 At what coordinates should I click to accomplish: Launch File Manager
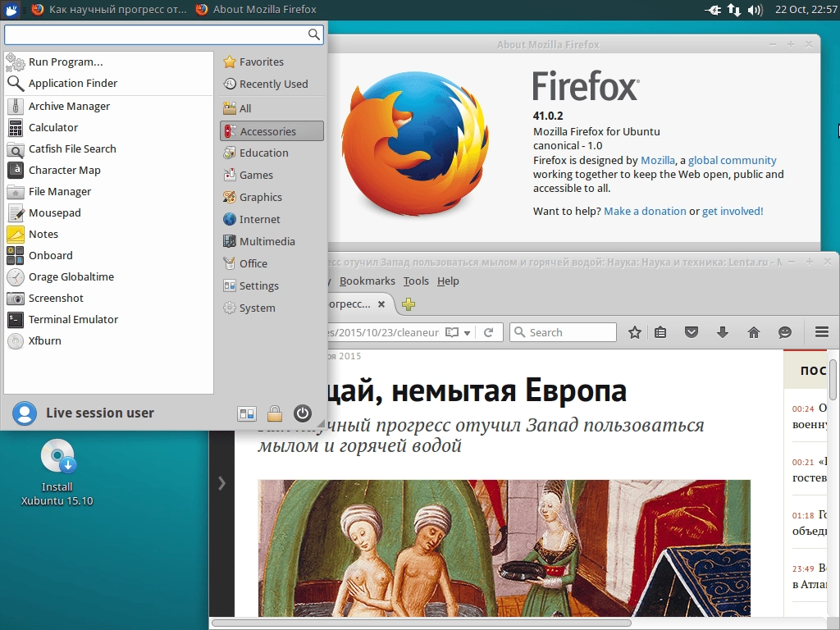click(x=109, y=192)
